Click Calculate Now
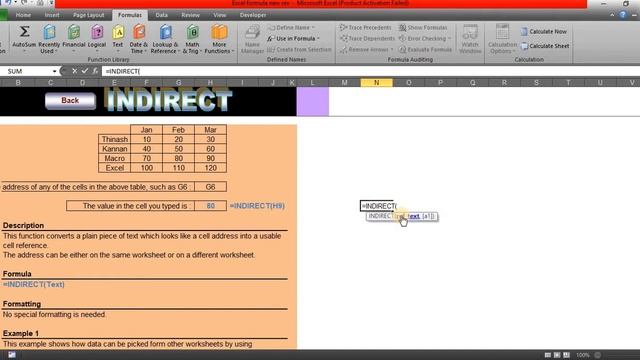Screen dimensions: 640x360 tap(544, 31)
